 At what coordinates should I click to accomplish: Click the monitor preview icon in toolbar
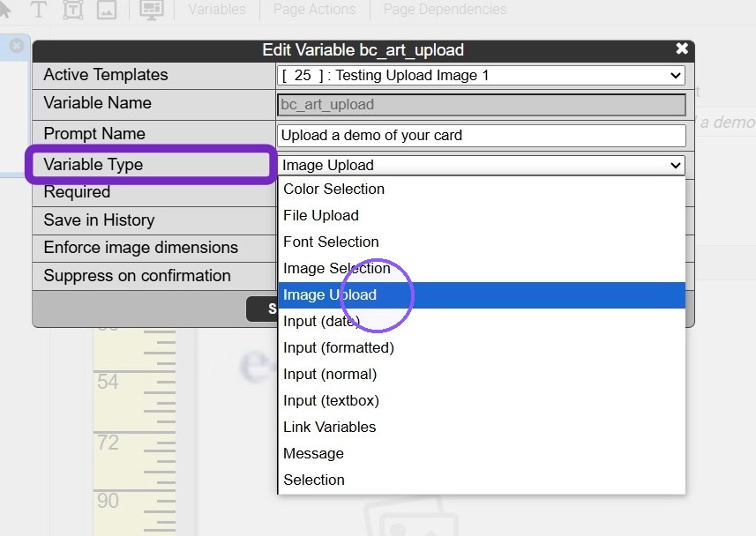152,9
